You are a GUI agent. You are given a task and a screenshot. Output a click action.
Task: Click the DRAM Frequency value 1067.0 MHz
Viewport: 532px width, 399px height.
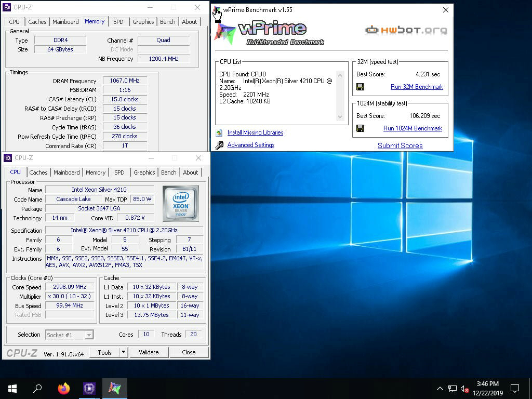[x=125, y=81]
